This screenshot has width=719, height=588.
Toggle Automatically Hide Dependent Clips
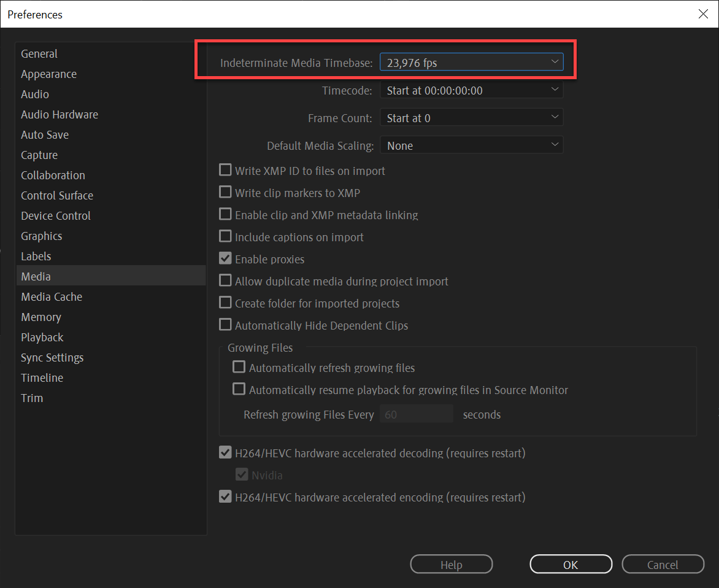225,325
